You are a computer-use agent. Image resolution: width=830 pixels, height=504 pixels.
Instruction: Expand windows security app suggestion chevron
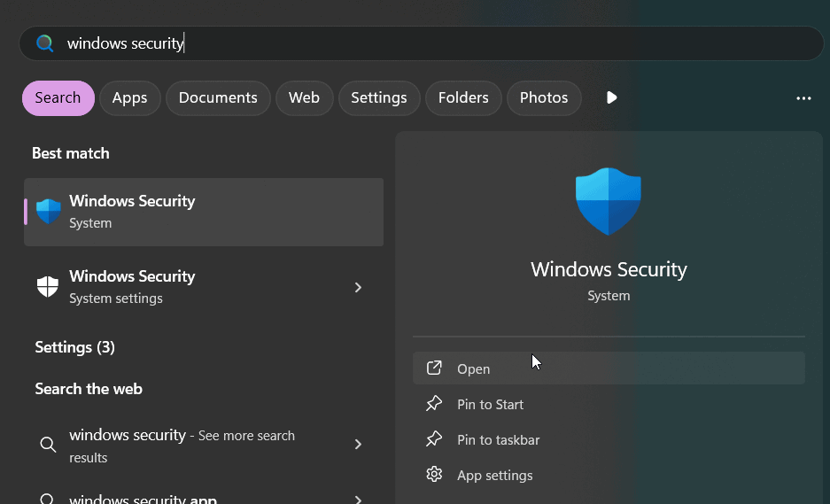point(359,500)
